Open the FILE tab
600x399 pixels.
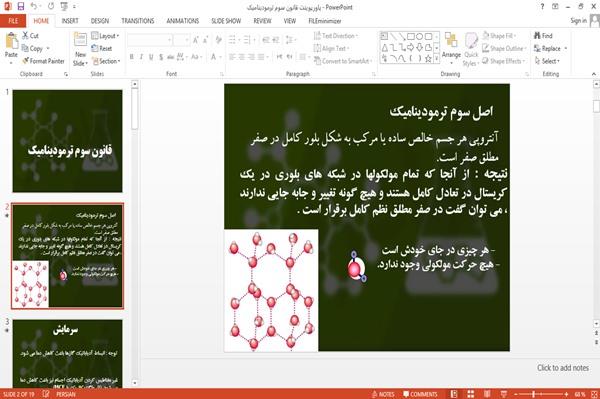tap(13, 21)
